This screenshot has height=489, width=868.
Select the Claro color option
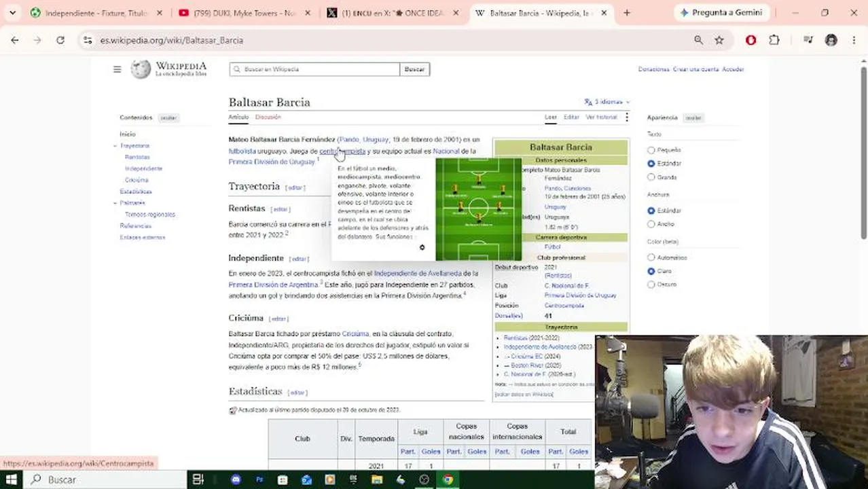pos(651,271)
